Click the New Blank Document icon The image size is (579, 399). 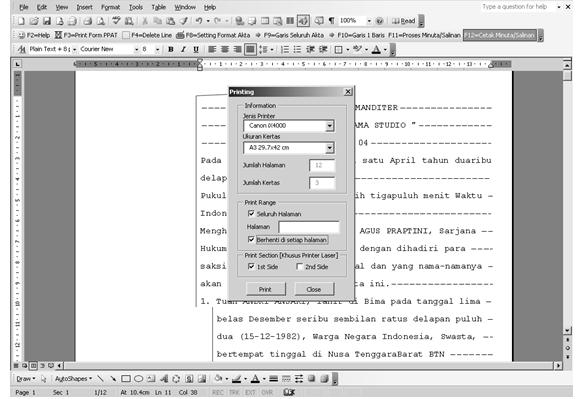[x=21, y=21]
